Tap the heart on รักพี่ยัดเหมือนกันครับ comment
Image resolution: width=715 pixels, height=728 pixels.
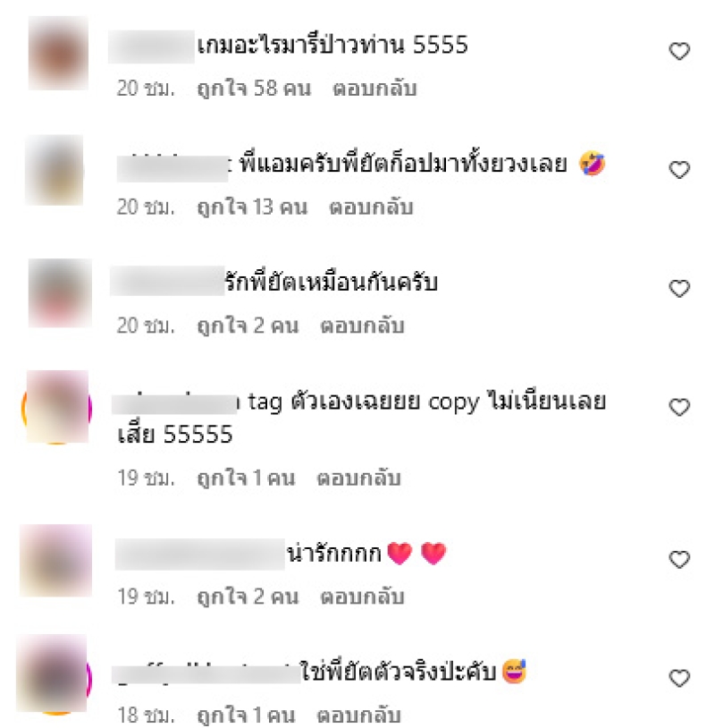(679, 288)
